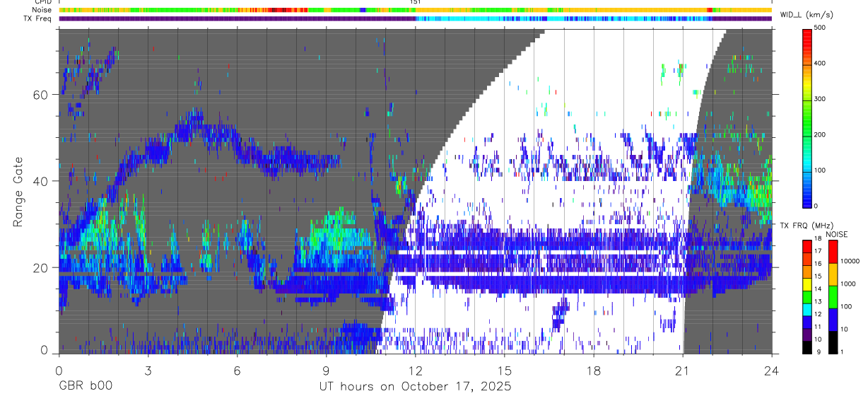Click the noise strip along the top
868x401 pixels.
click(415, 10)
